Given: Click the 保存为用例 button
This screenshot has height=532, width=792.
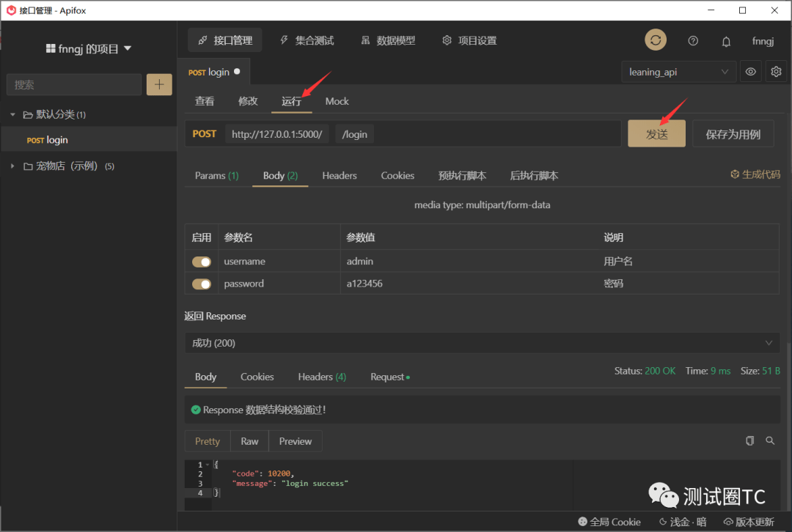Looking at the screenshot, I should pos(733,133).
